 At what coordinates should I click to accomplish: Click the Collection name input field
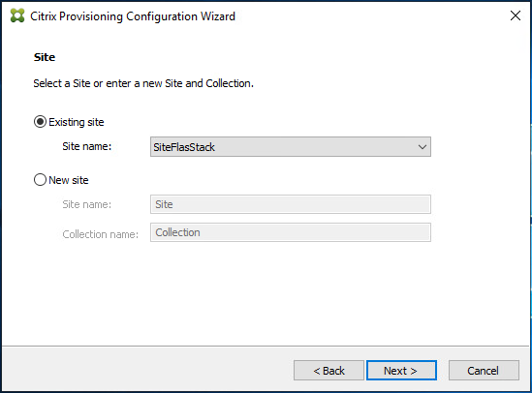point(291,232)
